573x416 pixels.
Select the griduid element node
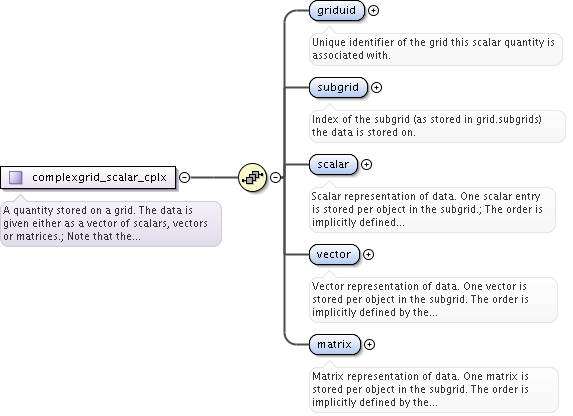pyautogui.click(x=337, y=11)
